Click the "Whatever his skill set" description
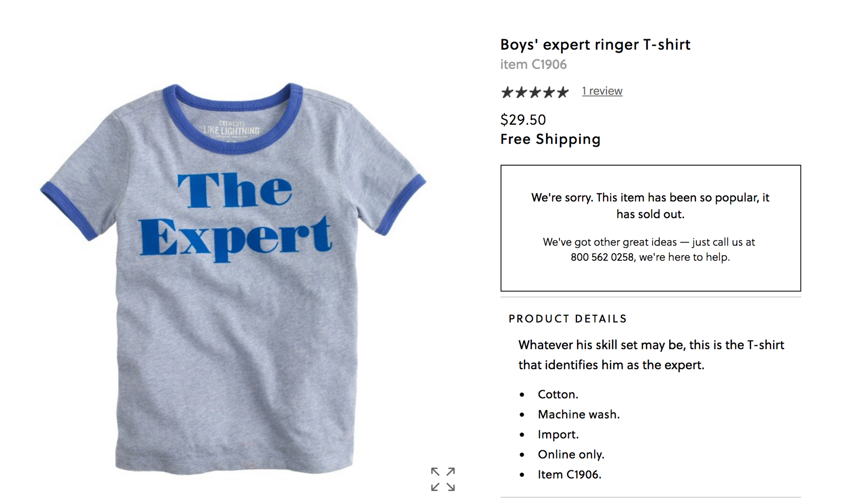The image size is (868, 501). pyautogui.click(x=651, y=355)
